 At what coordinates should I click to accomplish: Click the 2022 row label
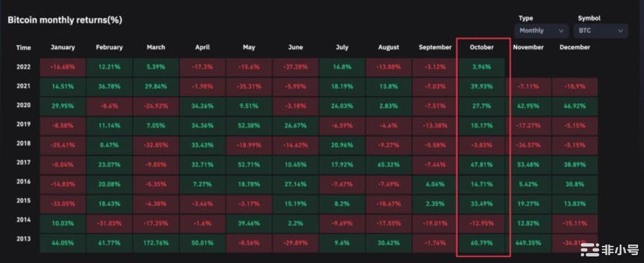(x=24, y=67)
